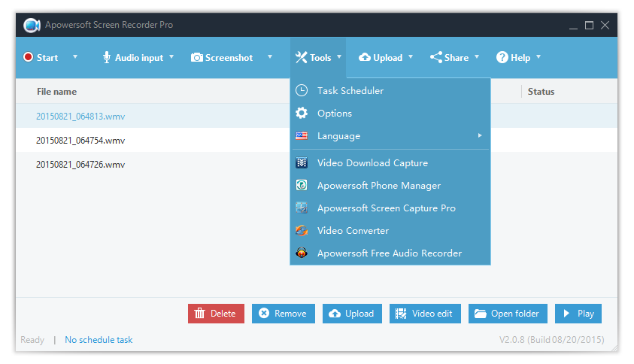Launch Video Download Capture

click(390, 162)
